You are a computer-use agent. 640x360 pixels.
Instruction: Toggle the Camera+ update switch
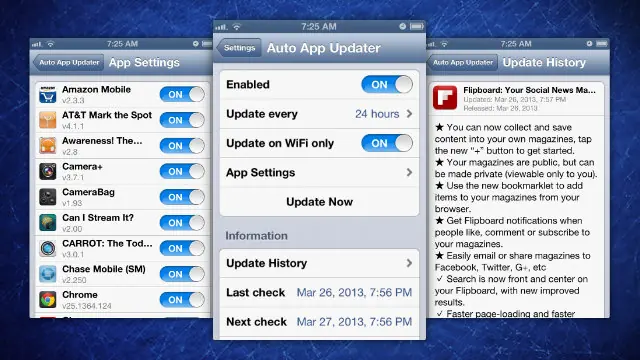pos(182,171)
